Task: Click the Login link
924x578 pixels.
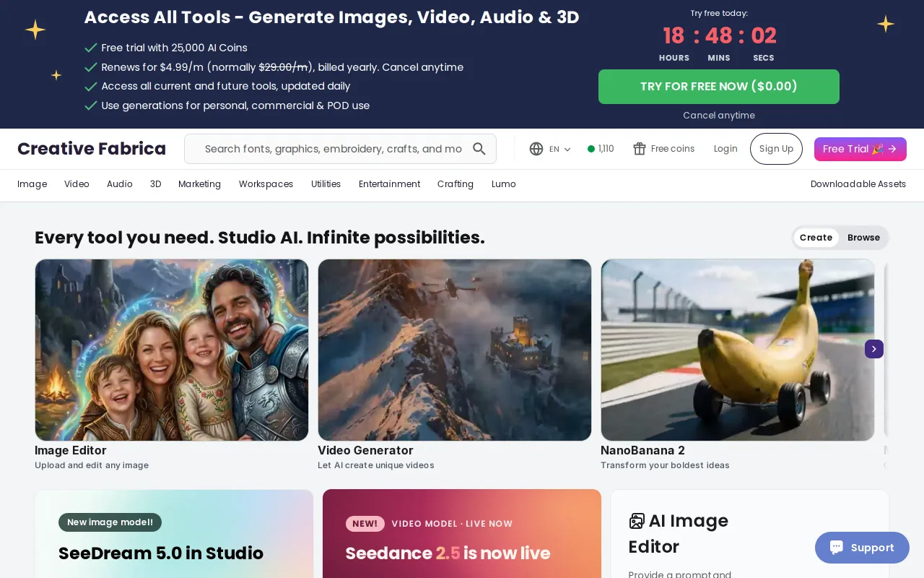Action: 725,149
